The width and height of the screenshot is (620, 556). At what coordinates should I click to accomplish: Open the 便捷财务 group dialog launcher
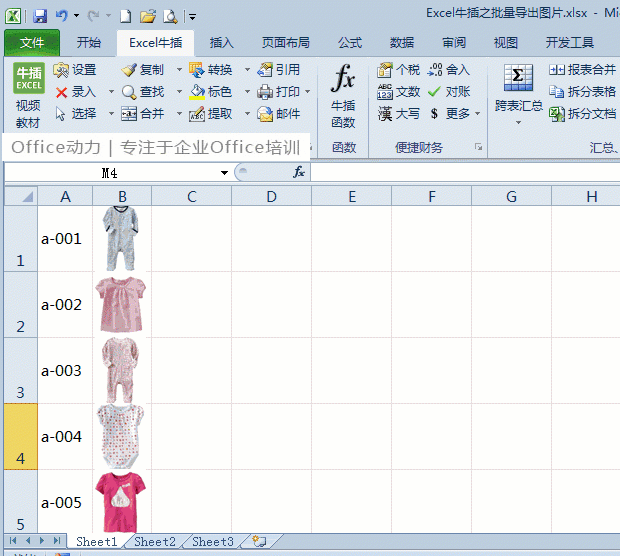(x=478, y=147)
